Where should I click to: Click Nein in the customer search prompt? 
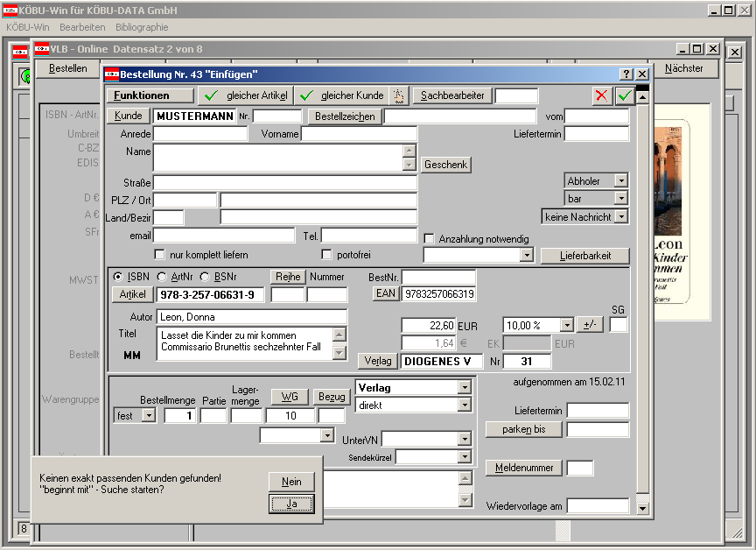tap(291, 482)
